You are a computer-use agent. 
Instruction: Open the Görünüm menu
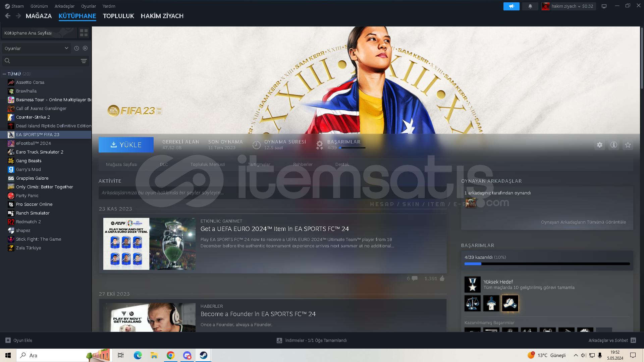[39, 6]
